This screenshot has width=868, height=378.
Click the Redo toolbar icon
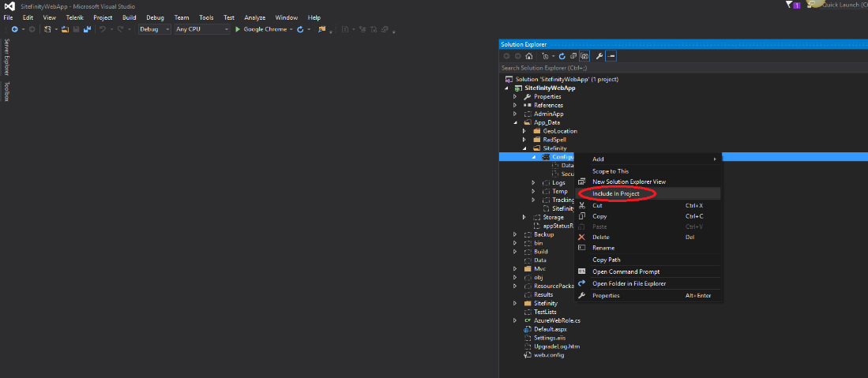(120, 29)
